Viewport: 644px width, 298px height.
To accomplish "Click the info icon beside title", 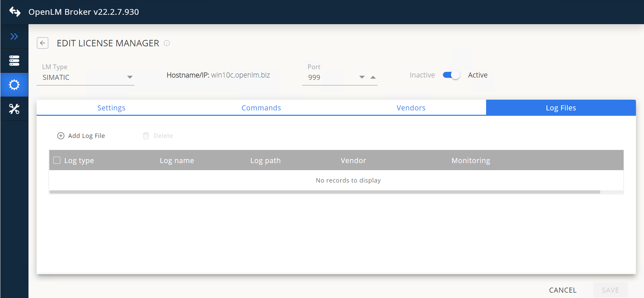I will coord(167,43).
